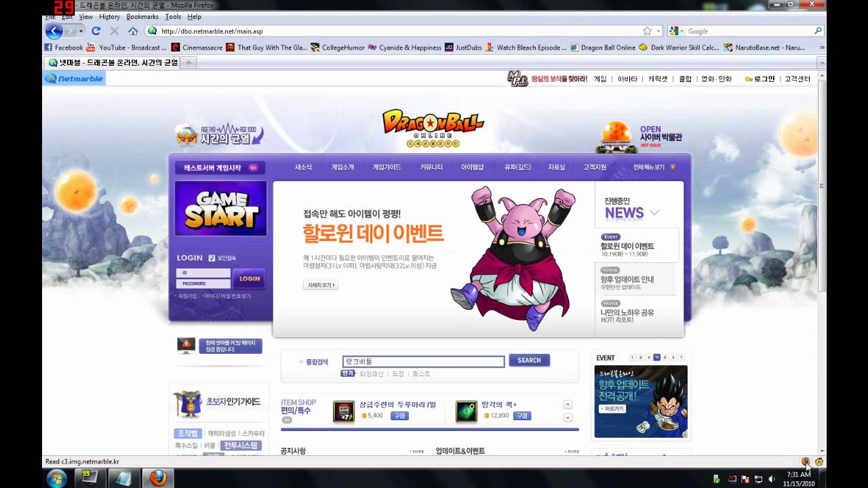868x488 pixels.
Task: Bookmark this page with the star icon
Action: tap(647, 31)
